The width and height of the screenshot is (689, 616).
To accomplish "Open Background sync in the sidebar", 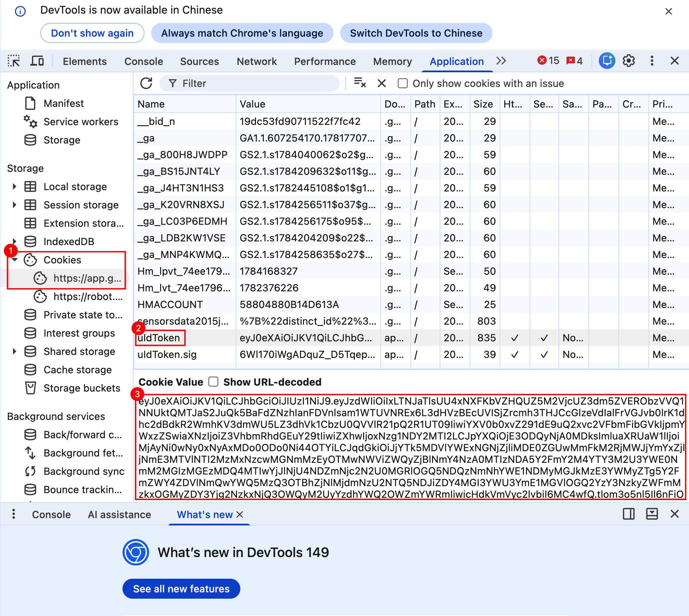I will (84, 471).
